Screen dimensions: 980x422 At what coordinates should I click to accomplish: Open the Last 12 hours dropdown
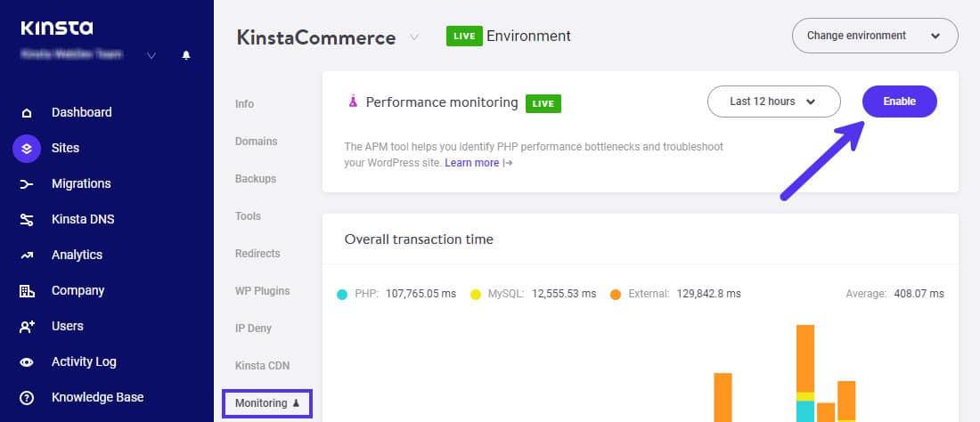click(773, 101)
